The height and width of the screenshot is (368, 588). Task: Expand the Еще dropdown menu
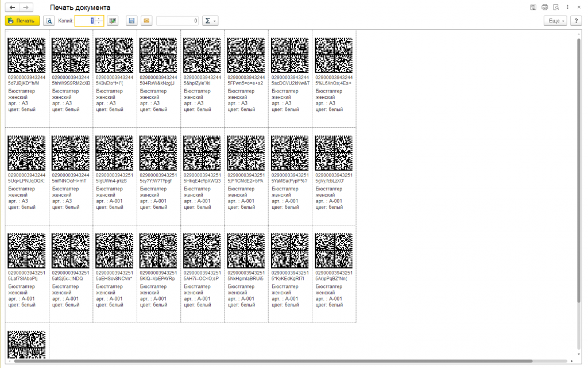[x=555, y=21]
